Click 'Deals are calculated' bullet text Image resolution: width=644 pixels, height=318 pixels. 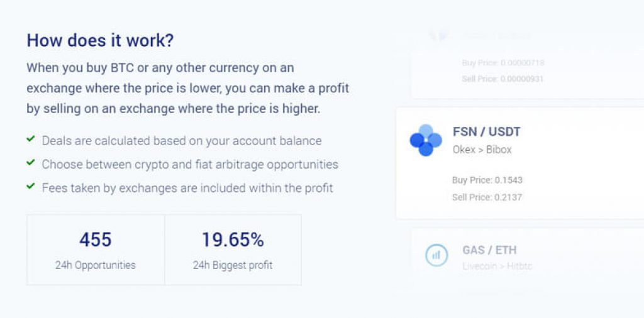coord(182,141)
